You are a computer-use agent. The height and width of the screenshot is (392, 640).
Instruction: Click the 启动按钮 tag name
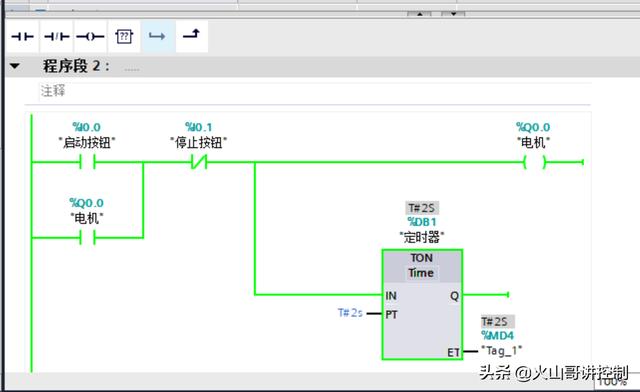tap(87, 143)
